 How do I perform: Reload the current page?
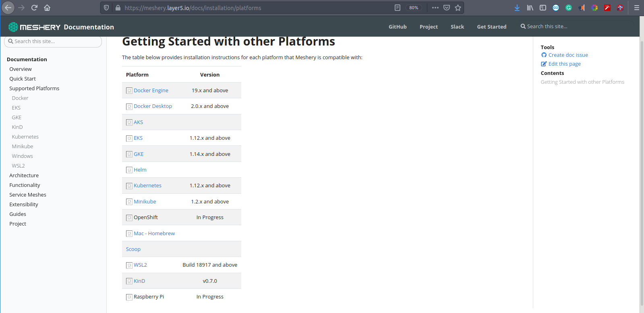[34, 8]
